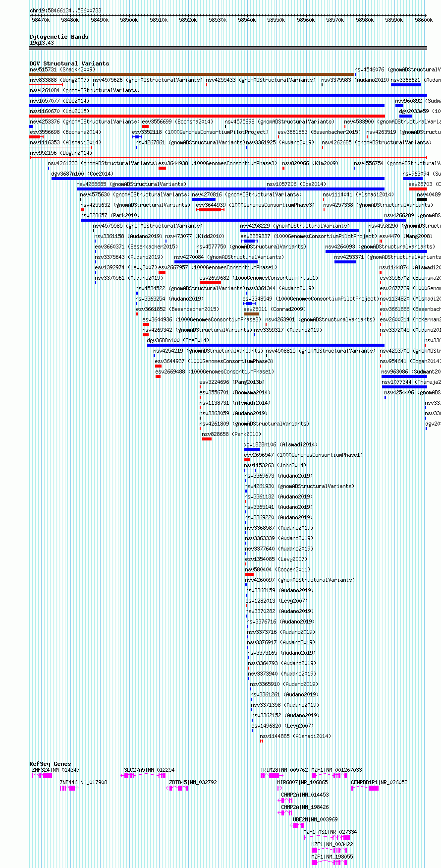
Task: Select the red esv2659682 variant bar
Action: point(210,283)
